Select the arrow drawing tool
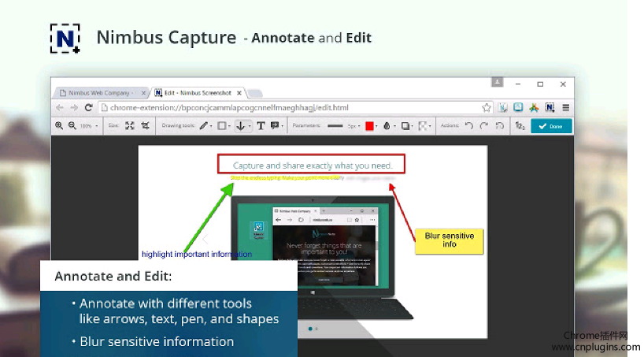 (241, 126)
